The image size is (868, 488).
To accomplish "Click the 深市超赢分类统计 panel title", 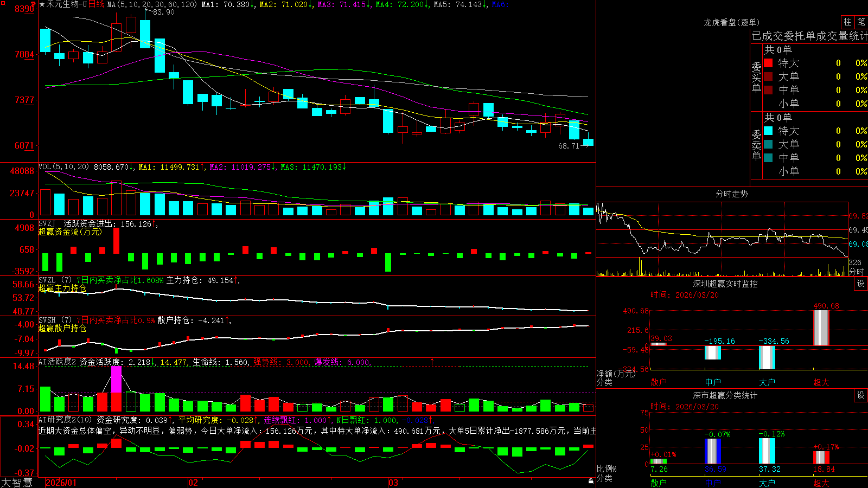I will [x=725, y=395].
